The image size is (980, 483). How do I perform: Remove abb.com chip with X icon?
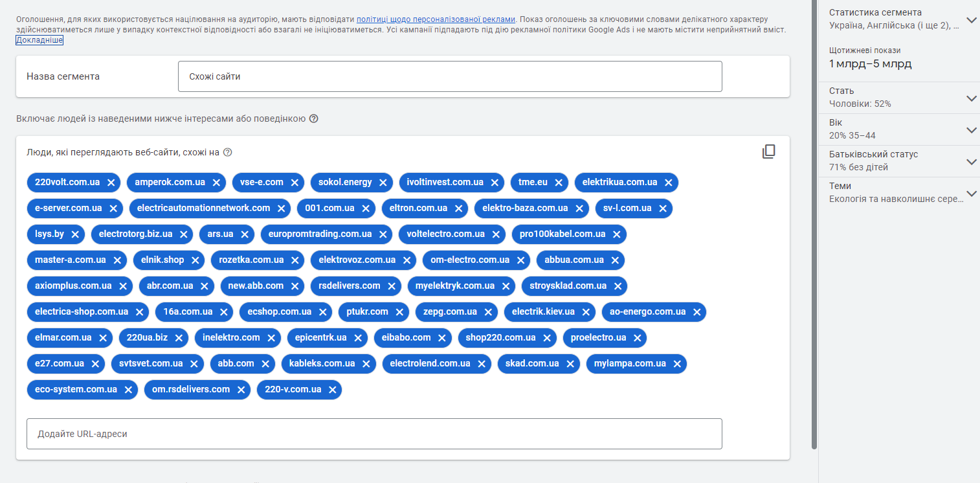[265, 364]
